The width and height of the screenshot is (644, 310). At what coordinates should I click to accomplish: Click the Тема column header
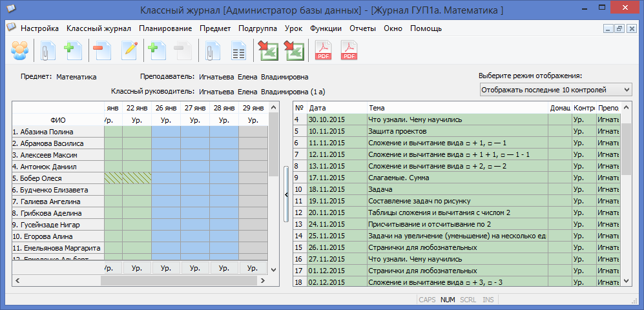(x=457, y=108)
